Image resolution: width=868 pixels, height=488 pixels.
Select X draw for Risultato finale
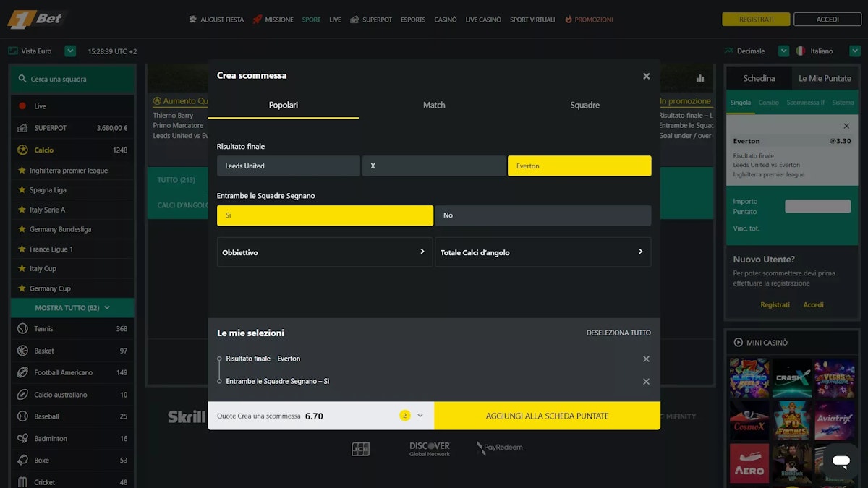click(434, 166)
